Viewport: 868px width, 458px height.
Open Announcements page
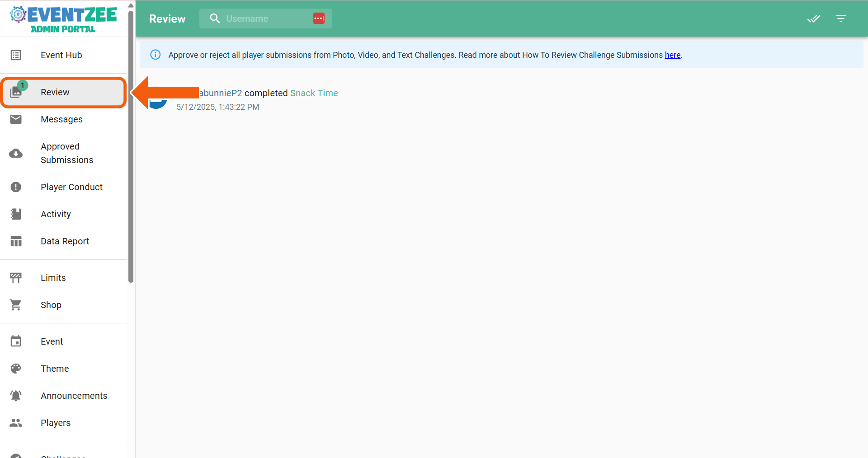[63, 396]
